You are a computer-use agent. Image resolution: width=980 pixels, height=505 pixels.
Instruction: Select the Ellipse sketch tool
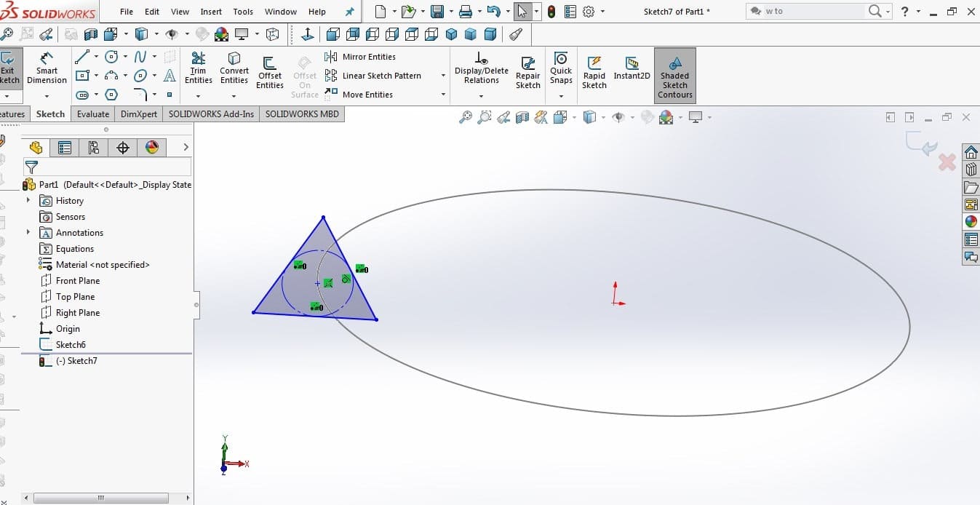140,76
